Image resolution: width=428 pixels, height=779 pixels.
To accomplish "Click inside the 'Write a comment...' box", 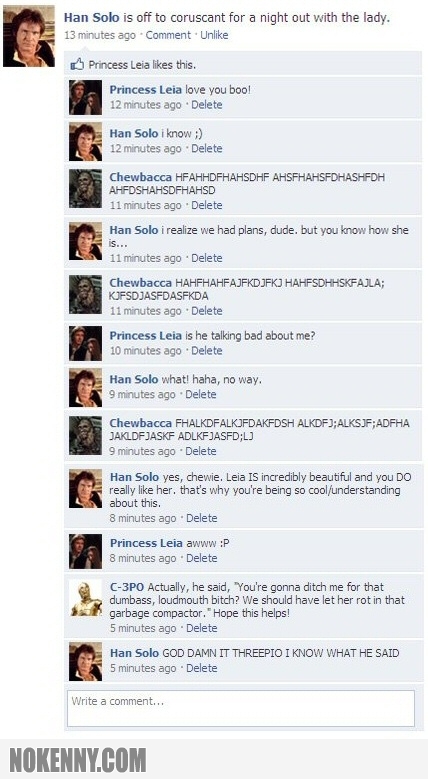I will click(x=241, y=708).
